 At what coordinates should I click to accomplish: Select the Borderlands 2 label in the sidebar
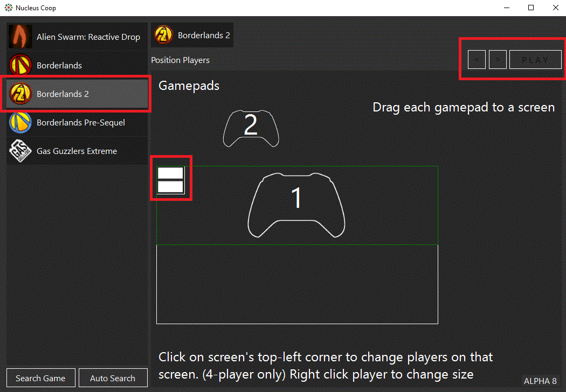click(x=63, y=94)
